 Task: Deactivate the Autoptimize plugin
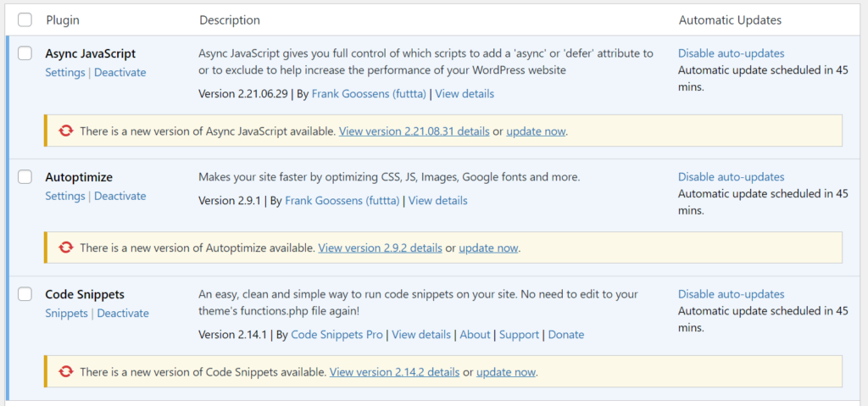pos(120,197)
